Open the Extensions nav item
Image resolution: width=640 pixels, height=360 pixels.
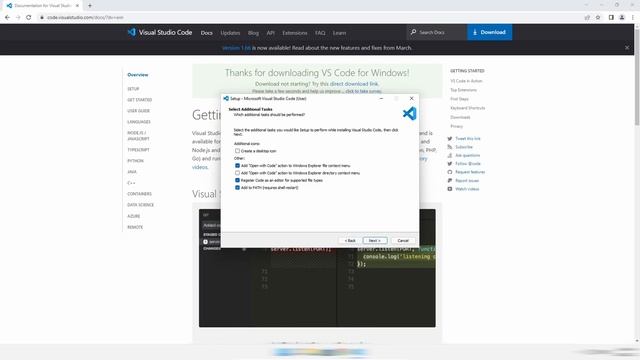point(295,33)
